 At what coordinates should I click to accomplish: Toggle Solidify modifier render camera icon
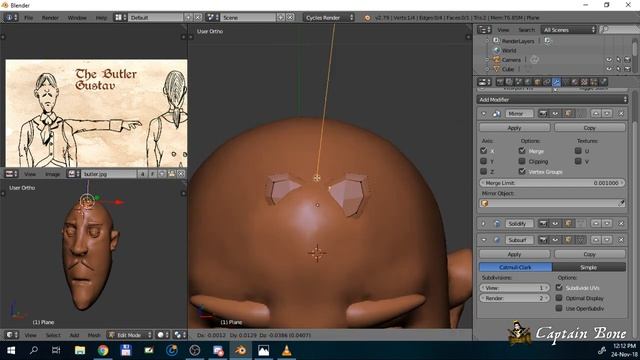pos(542,224)
